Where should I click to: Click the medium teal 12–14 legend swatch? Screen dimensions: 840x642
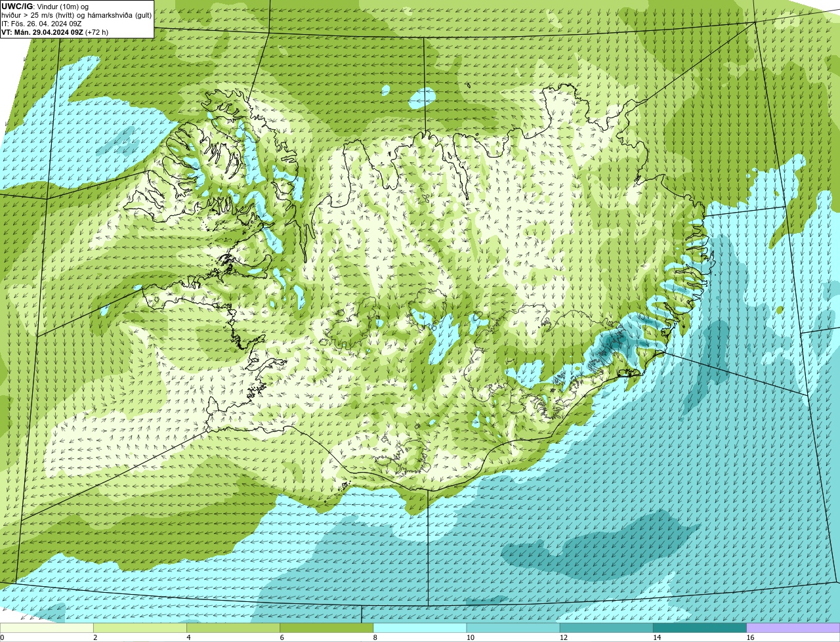pos(606,628)
